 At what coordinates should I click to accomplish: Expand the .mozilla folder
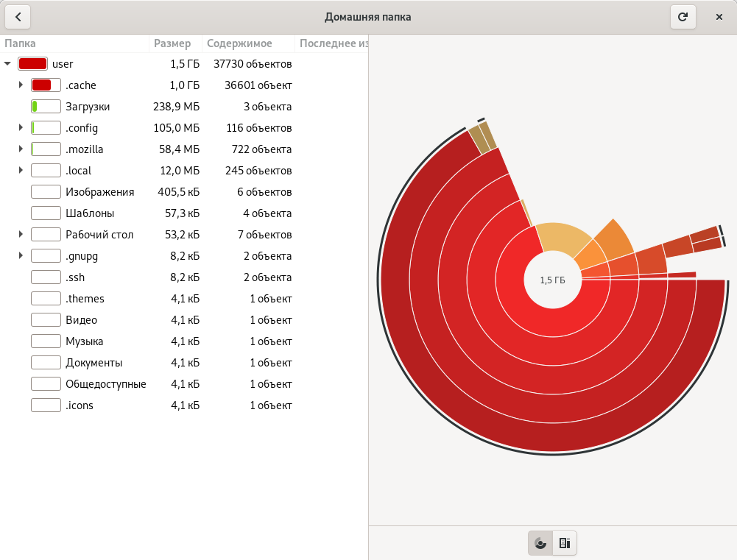point(21,149)
